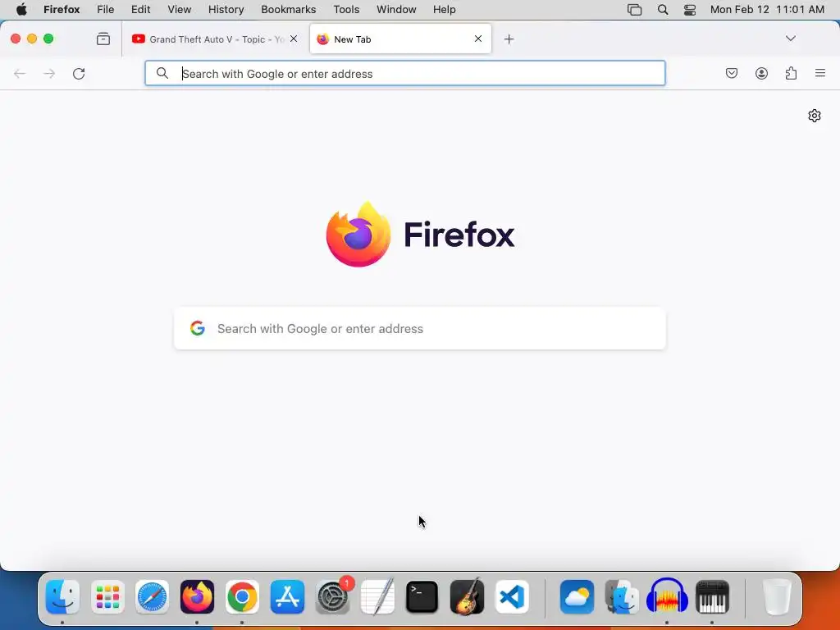Viewport: 840px width, 630px height.
Task: Open Control Center in menu bar
Action: point(690,10)
